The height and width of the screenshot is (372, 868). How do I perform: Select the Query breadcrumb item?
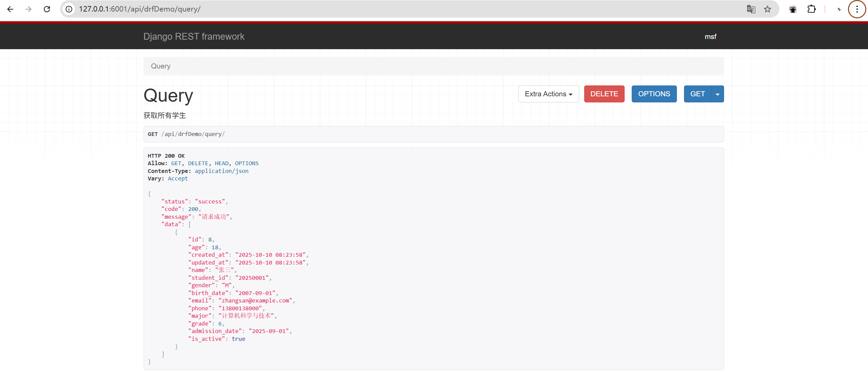[x=161, y=66]
